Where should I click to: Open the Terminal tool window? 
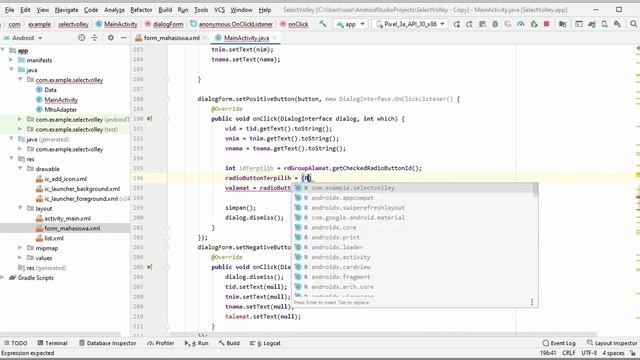coord(52,343)
